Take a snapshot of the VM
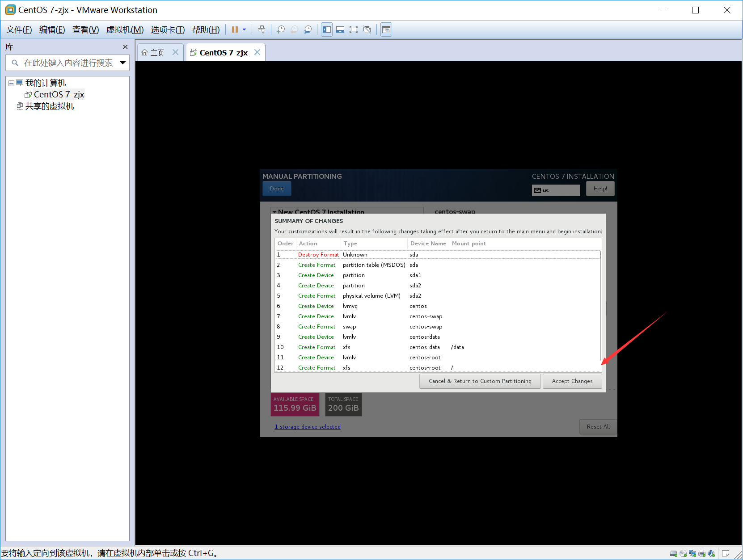The width and height of the screenshot is (743, 560). (281, 29)
